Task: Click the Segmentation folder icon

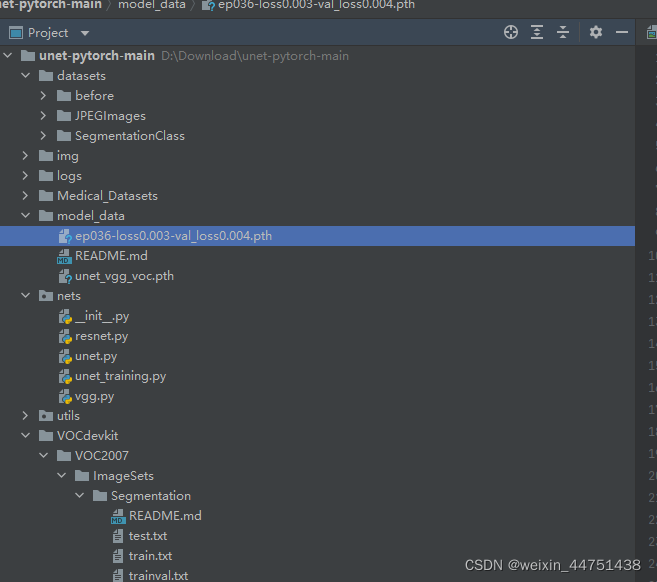Action: pyautogui.click(x=100, y=496)
